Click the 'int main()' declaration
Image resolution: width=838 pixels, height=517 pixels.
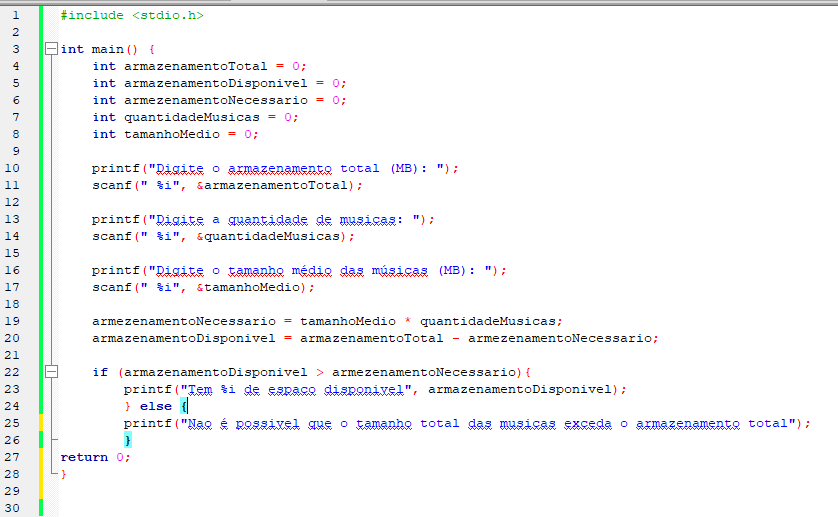[99, 49]
